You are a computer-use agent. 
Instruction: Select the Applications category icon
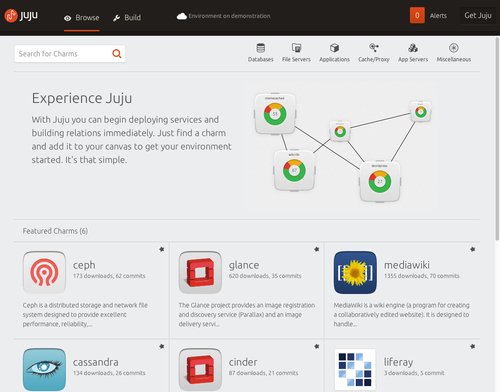(334, 48)
